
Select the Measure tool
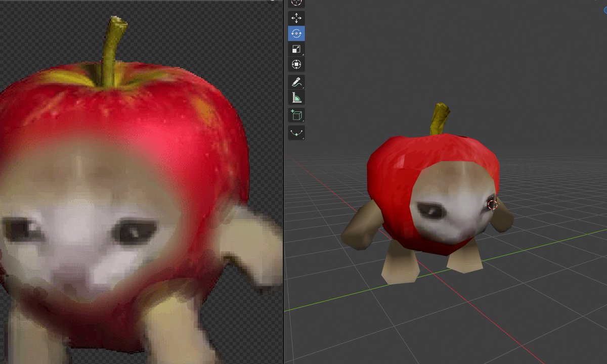pos(296,97)
